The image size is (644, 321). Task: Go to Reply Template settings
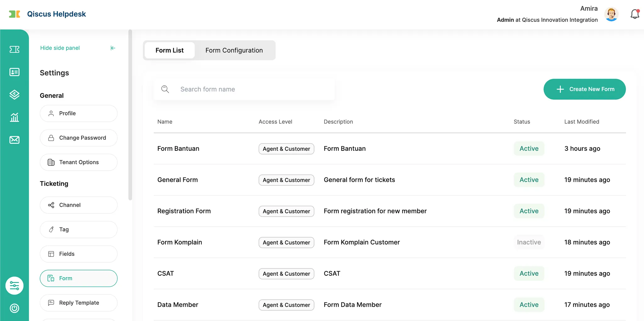pyautogui.click(x=79, y=303)
